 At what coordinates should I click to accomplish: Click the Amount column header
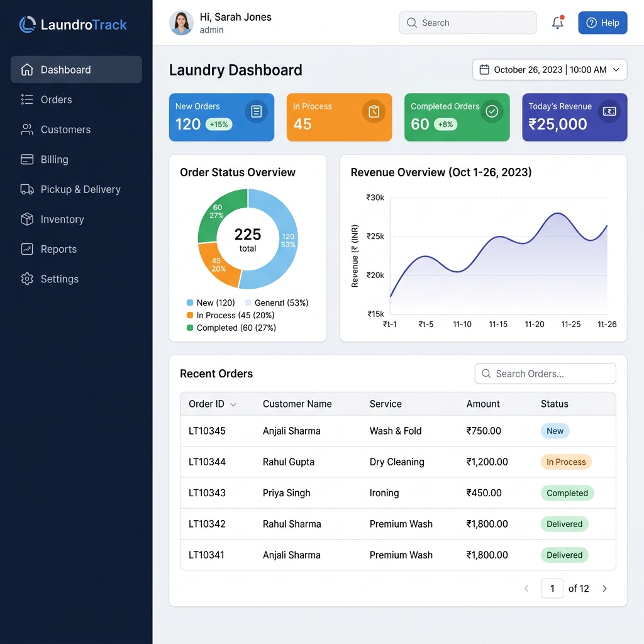point(483,404)
